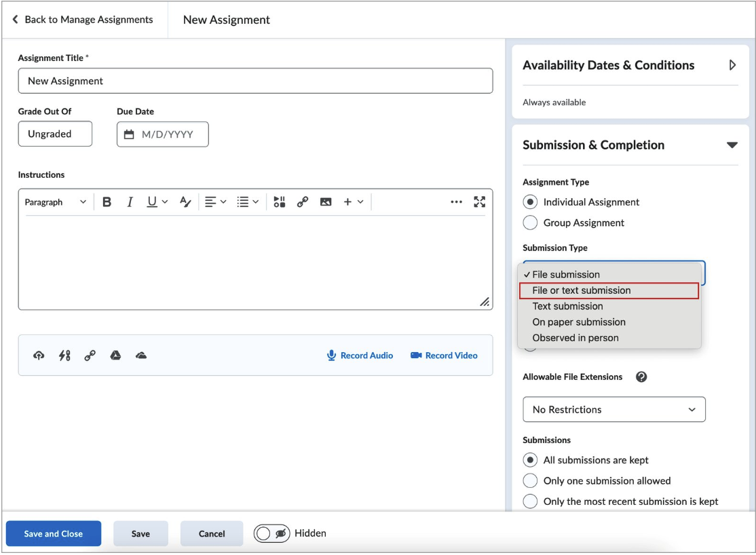Viewport: 756px width, 555px height.
Task: Click Back to Manage Assignments
Action: tap(84, 20)
